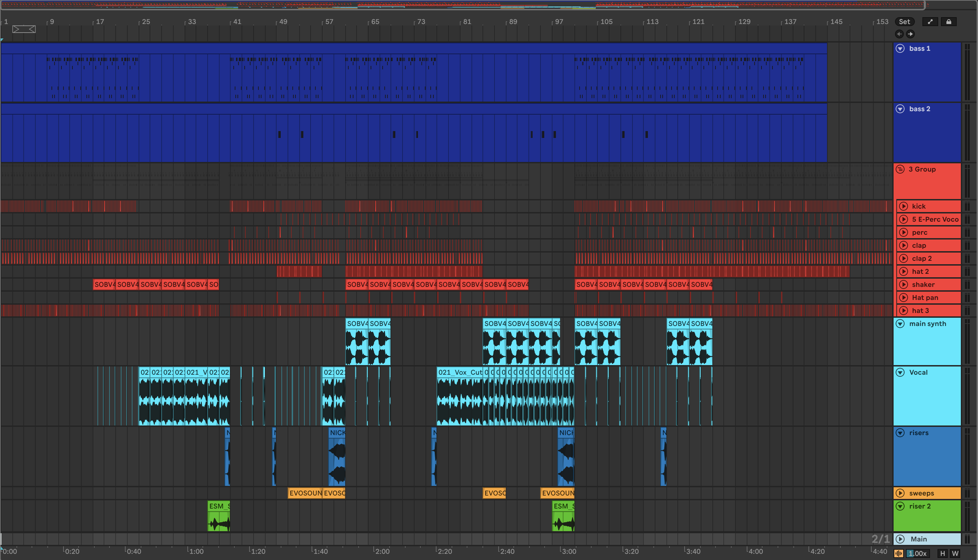Click the loop brace at bar 1
The width and height of the screenshot is (978, 560).
click(x=24, y=29)
